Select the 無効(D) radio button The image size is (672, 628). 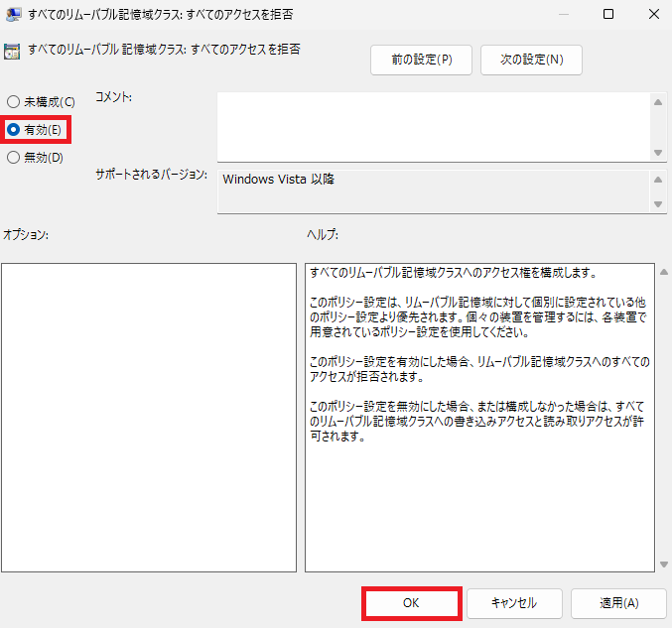point(35,157)
